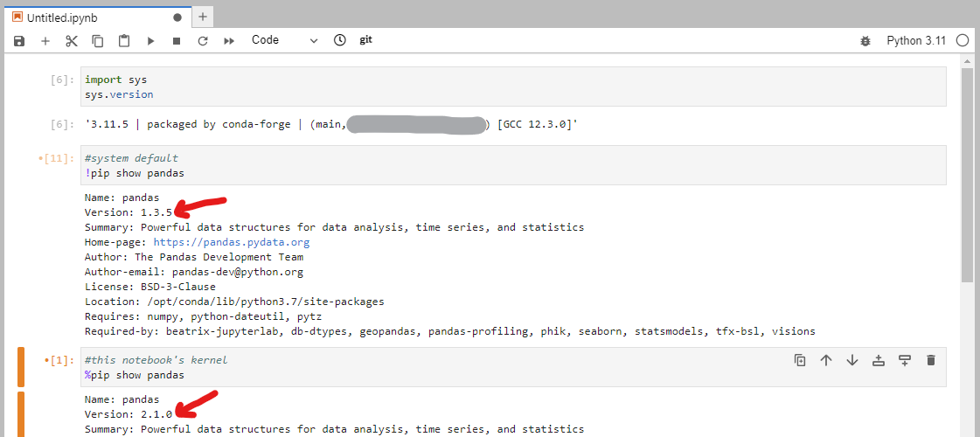Duplicate the active cell icon
This screenshot has width=980, height=437.
pyautogui.click(x=799, y=360)
